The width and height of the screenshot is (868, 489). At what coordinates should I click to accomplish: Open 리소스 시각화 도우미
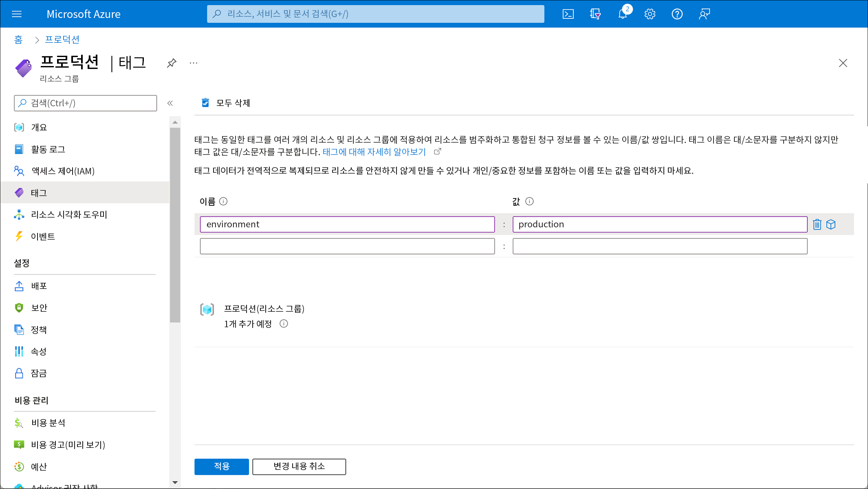(85, 214)
